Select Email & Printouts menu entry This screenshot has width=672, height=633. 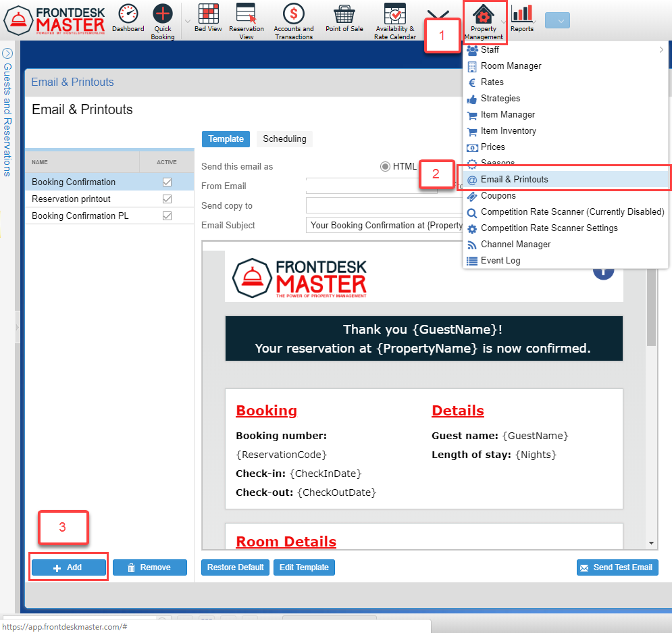click(x=565, y=180)
